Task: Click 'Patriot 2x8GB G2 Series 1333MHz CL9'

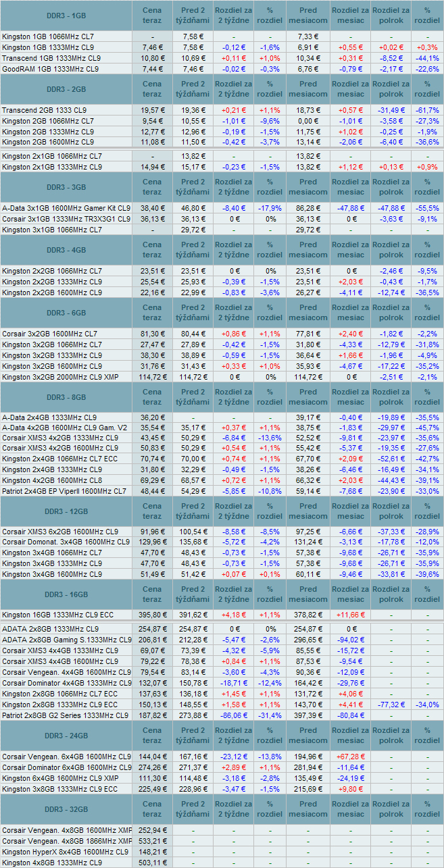Action: [x=65, y=715]
